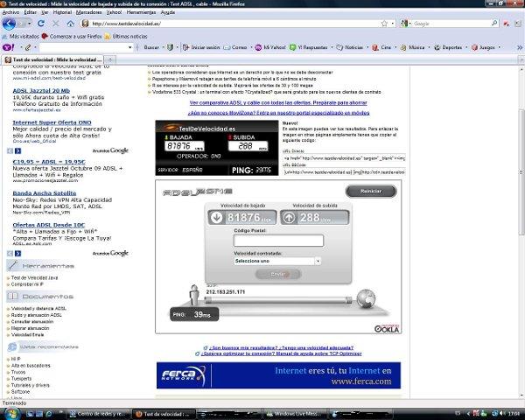Image resolution: width=525 pixels, height=420 pixels.
Task: Click the previous ads arrow above C19,95 ADSL
Action: point(10,151)
